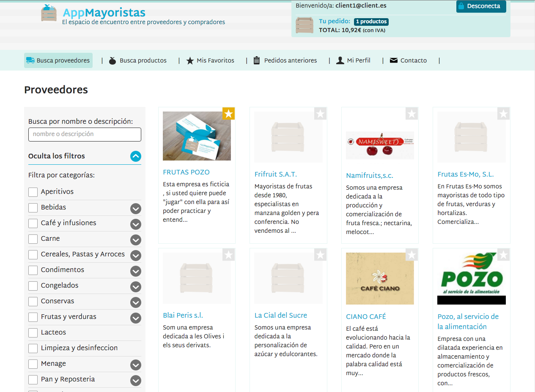Screen dimensions: 535x392
Task: Collapse filters with Oculta los filtros chevron
Action: [135, 157]
